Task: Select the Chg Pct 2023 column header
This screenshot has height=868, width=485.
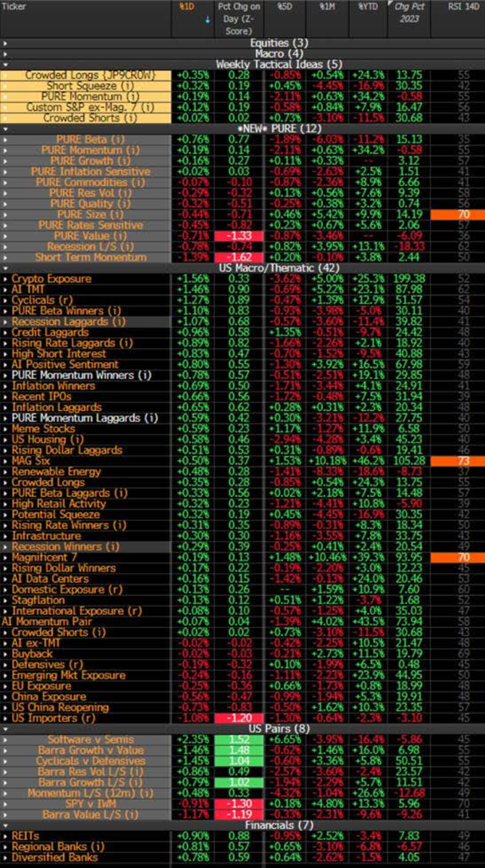Action: click(x=409, y=12)
